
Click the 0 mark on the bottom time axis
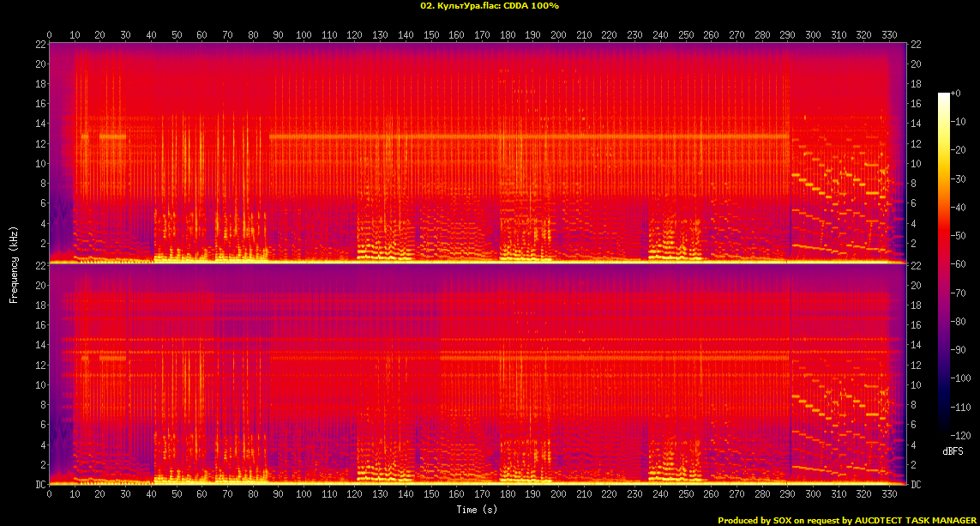49,495
